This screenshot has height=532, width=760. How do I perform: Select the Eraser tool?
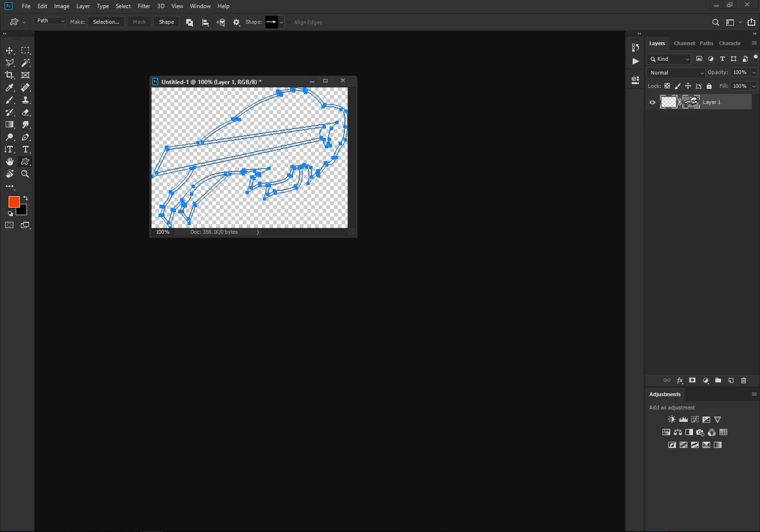(x=26, y=112)
